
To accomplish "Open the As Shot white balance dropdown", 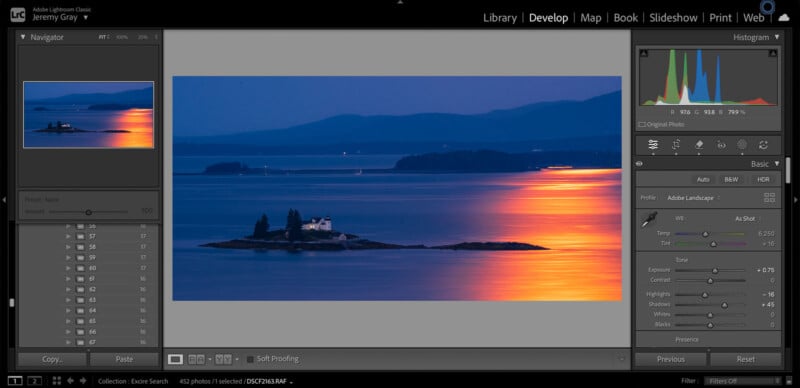I will point(748,219).
